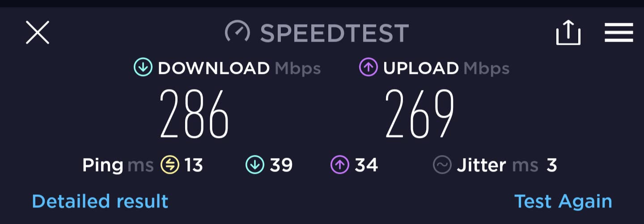The height and width of the screenshot is (224, 644).
Task: Tap the teal download latency icon next to 39
Action: [x=255, y=165]
